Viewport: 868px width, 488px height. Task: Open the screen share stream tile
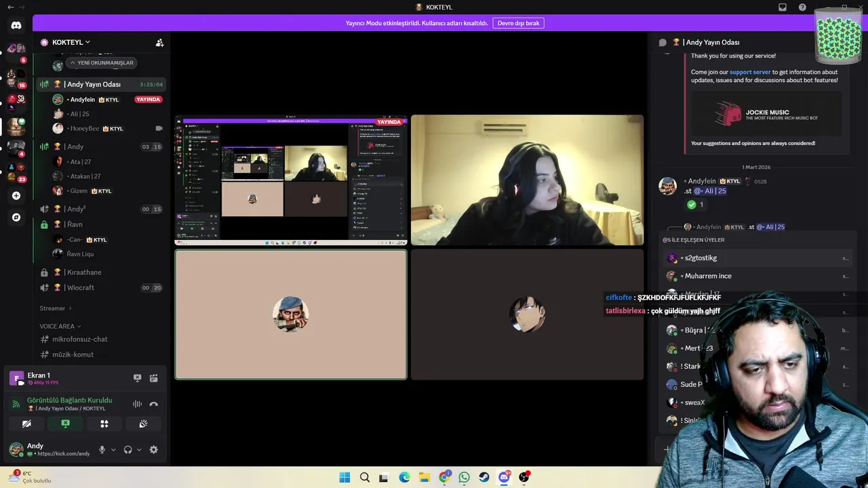click(291, 180)
